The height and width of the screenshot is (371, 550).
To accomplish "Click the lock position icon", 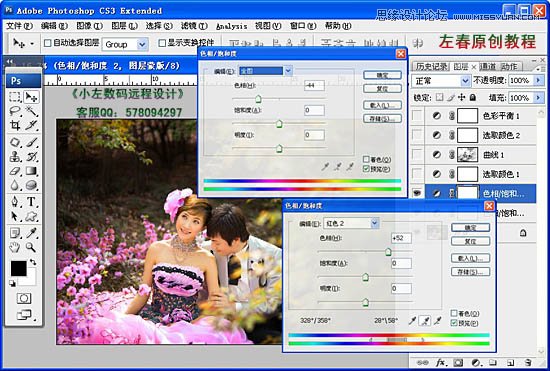I will (462, 97).
